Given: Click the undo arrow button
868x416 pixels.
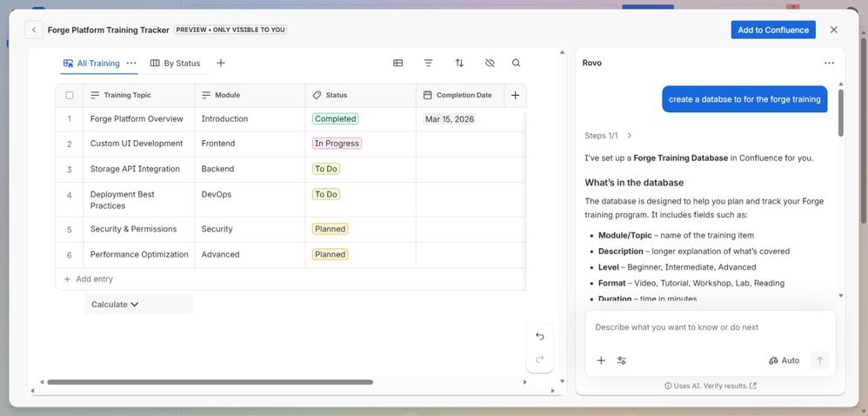Looking at the screenshot, I should (540, 336).
